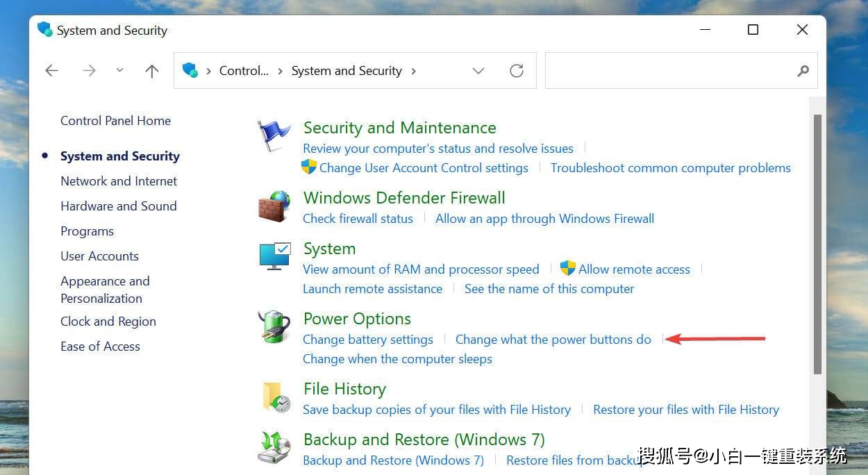Open Hardware and Sound category
The height and width of the screenshot is (475, 868).
tap(119, 206)
